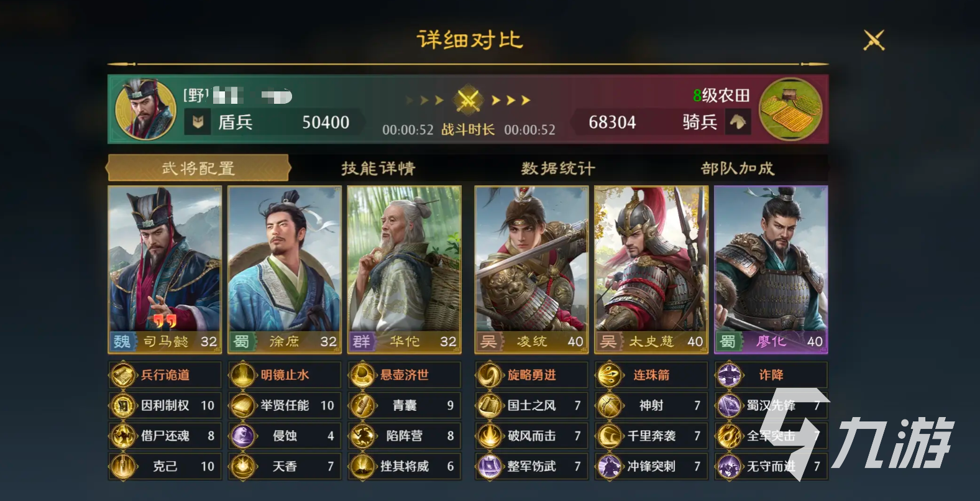Viewport: 980px width, 501px height.
Task: Select the 悬壶济世 skill icon
Action: click(362, 375)
